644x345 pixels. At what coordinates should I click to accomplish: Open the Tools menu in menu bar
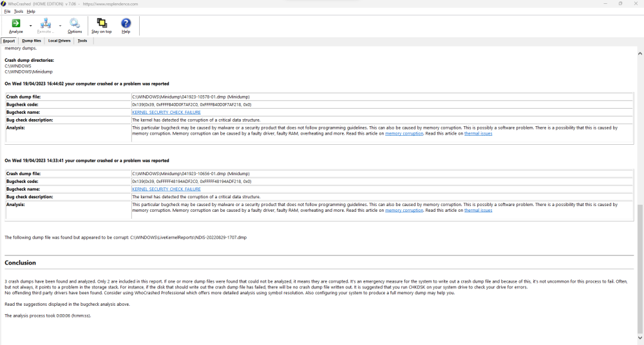coord(18,11)
